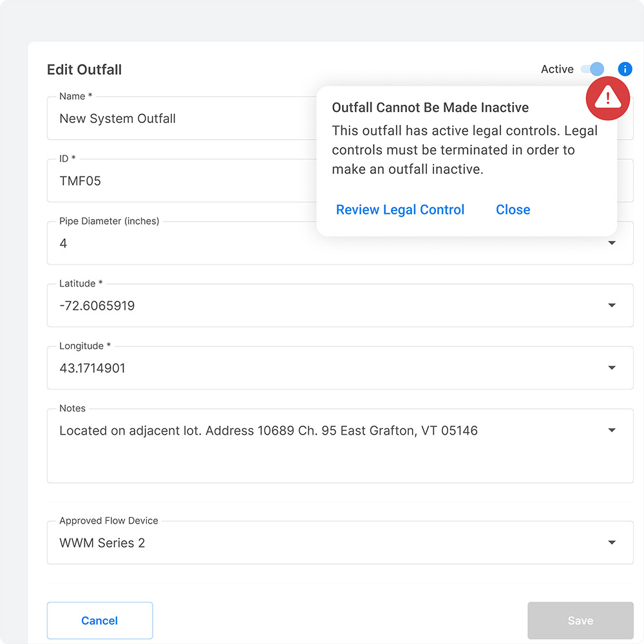Open Approved Flow Device dropdown arrow
The width and height of the screenshot is (644, 644).
(x=612, y=542)
